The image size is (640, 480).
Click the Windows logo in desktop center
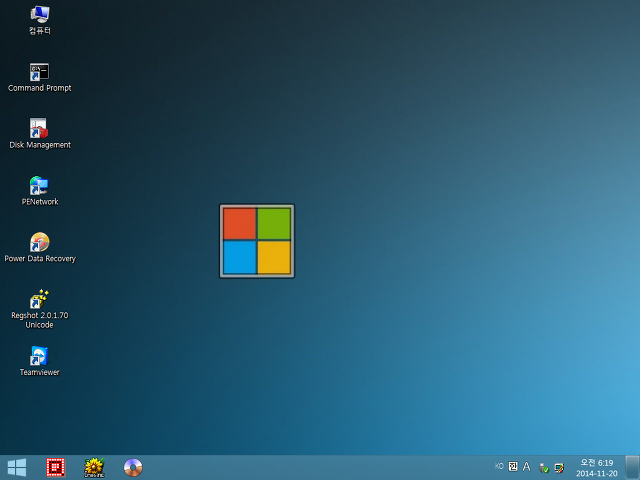point(257,241)
